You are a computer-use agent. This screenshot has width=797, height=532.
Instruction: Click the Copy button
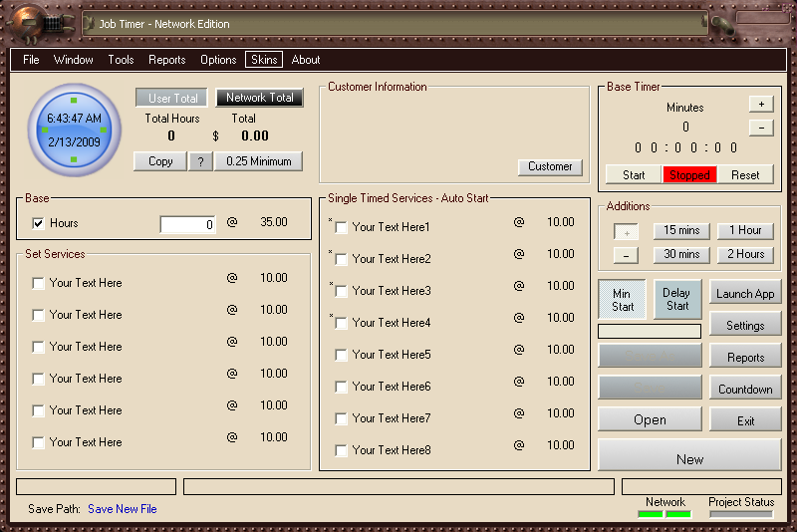pos(160,161)
